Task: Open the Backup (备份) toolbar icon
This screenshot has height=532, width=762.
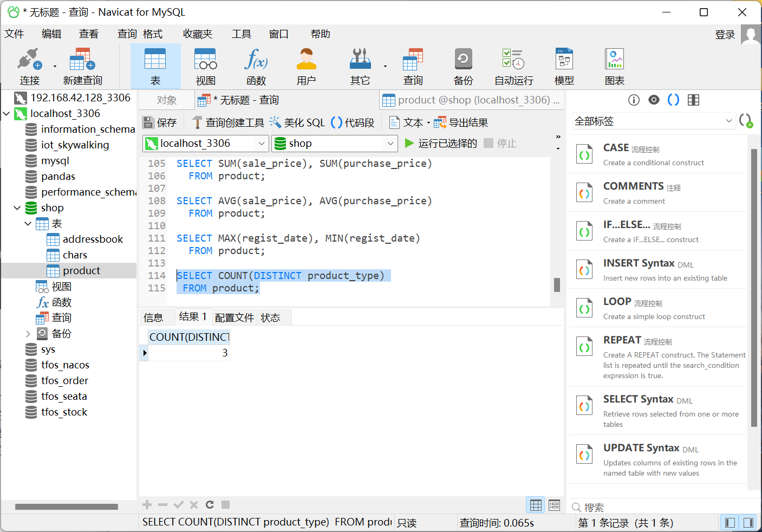Action: point(464,66)
